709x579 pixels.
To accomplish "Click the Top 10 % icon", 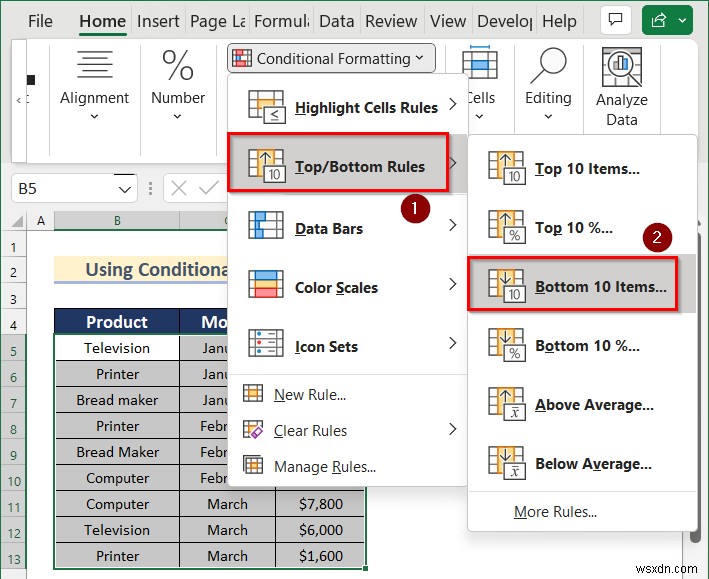I will (x=507, y=227).
